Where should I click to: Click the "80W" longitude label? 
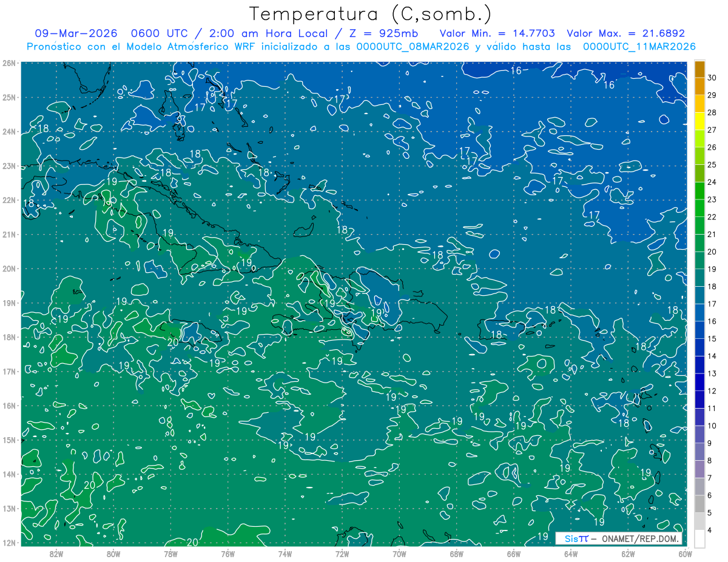(x=113, y=553)
